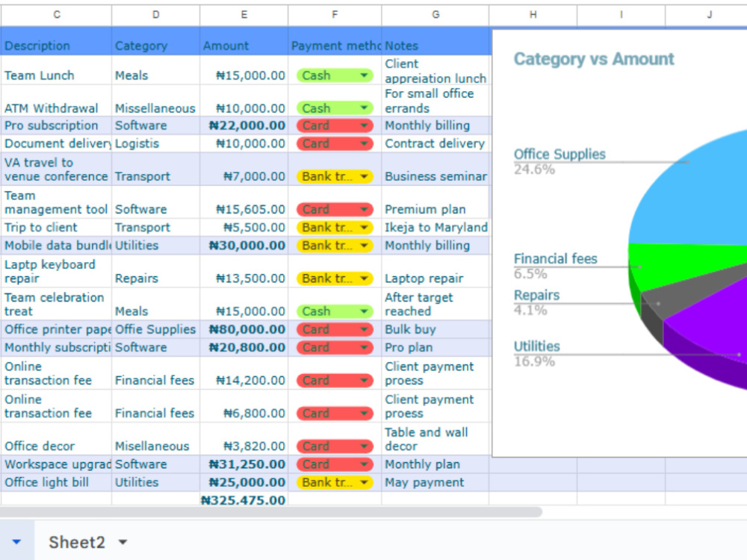
Task: Select column F header
Action: (335, 15)
